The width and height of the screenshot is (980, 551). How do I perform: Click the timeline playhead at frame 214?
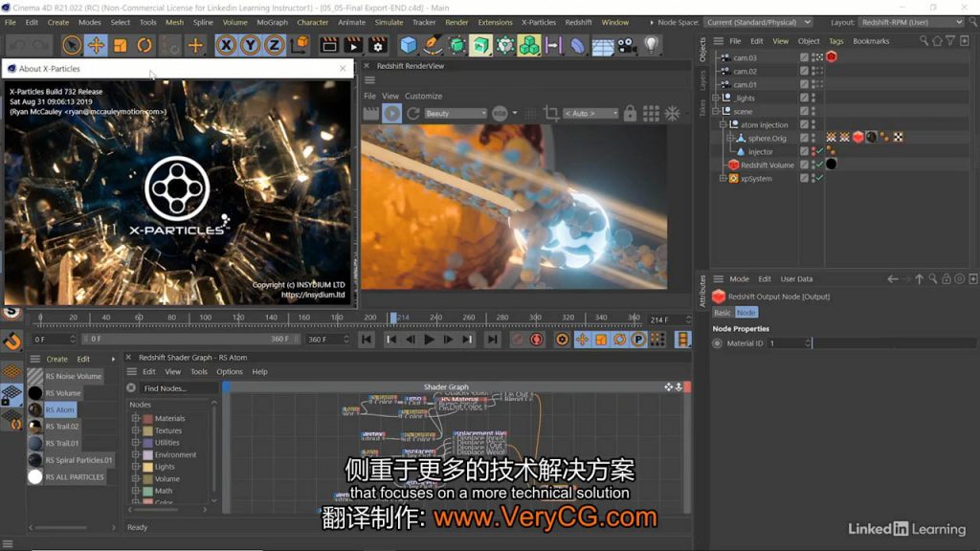tap(393, 318)
